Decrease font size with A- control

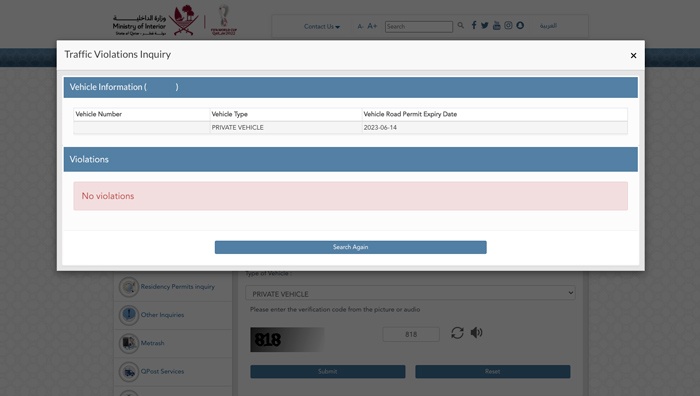(360, 26)
